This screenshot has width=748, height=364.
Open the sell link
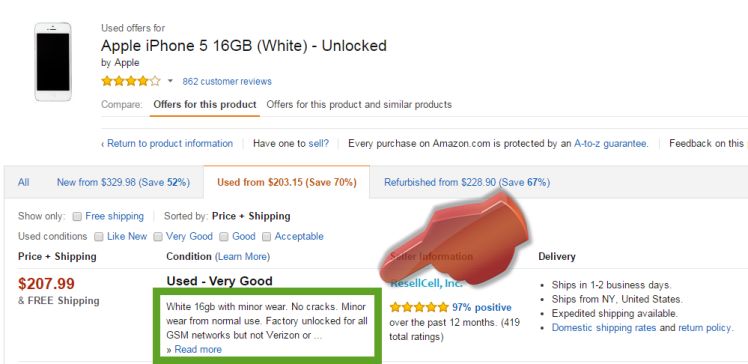(318, 143)
